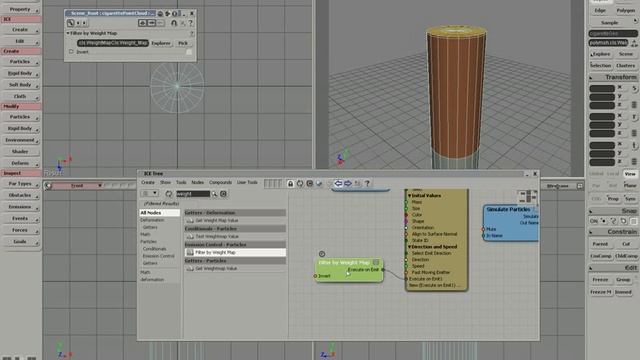Click the camera icon in the Front viewport header
This screenshot has height=360, width=640.
[x=48, y=186]
